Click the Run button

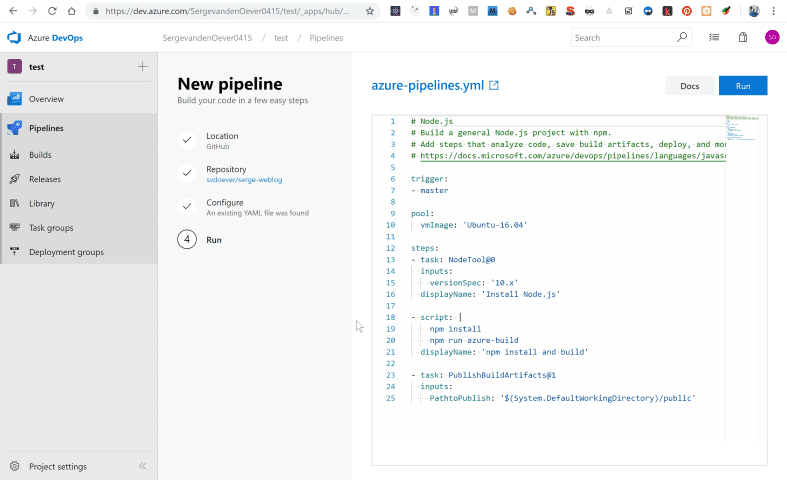click(742, 86)
